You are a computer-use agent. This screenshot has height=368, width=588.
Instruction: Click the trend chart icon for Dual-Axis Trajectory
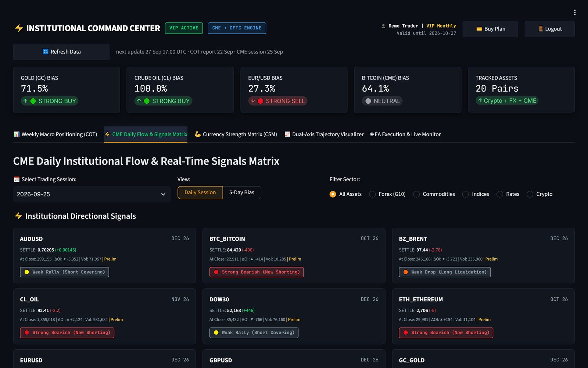point(287,134)
